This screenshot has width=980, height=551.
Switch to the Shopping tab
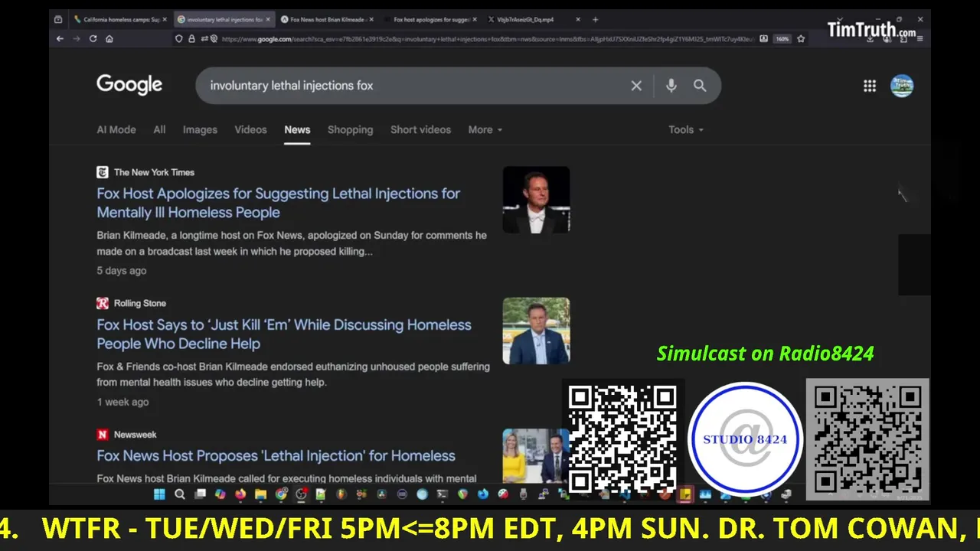(x=351, y=129)
